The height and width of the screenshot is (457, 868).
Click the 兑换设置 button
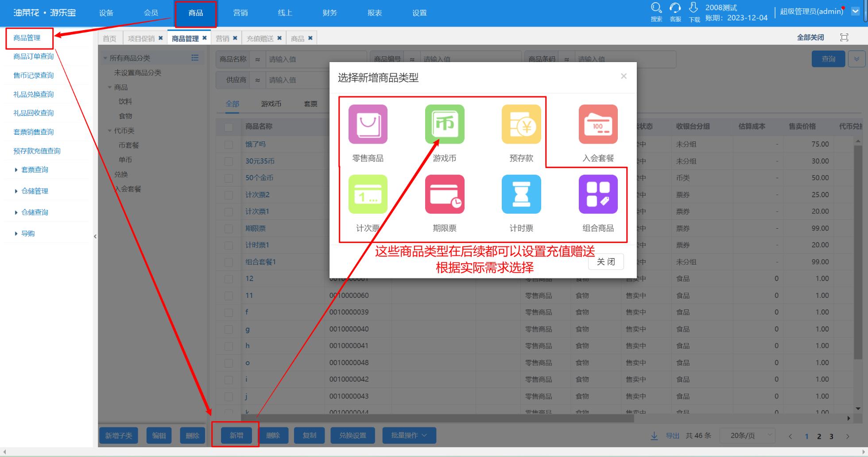point(353,436)
